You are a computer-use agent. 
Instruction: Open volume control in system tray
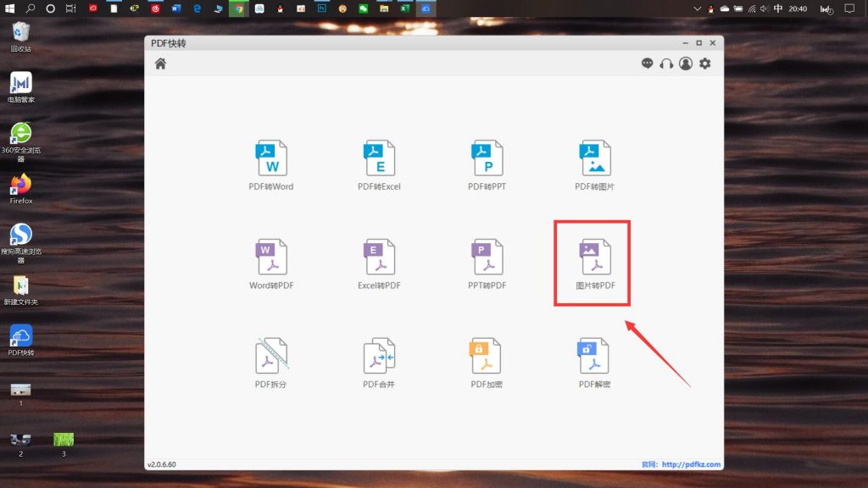point(765,8)
